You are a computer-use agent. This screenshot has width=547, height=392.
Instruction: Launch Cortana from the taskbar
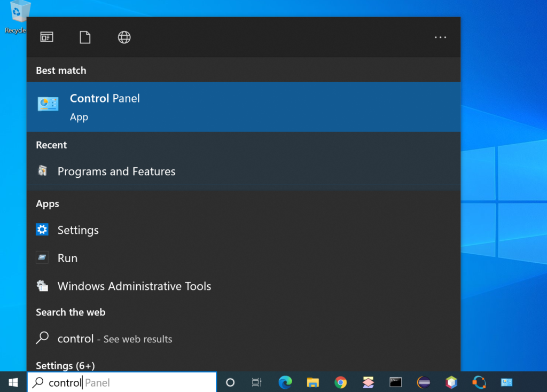[230, 382]
